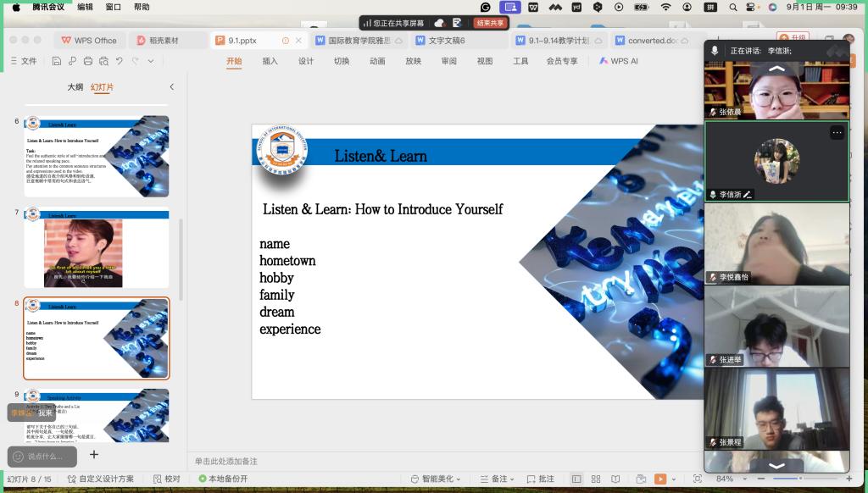The height and width of the screenshot is (493, 868).
Task: Toggle notes pane with 备注 button
Action: click(x=497, y=479)
